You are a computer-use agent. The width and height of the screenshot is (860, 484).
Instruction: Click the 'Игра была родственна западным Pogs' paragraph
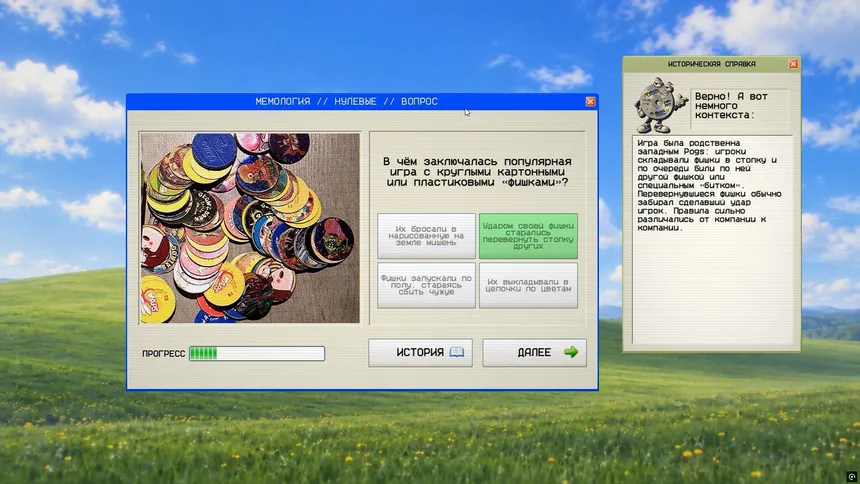click(x=709, y=185)
